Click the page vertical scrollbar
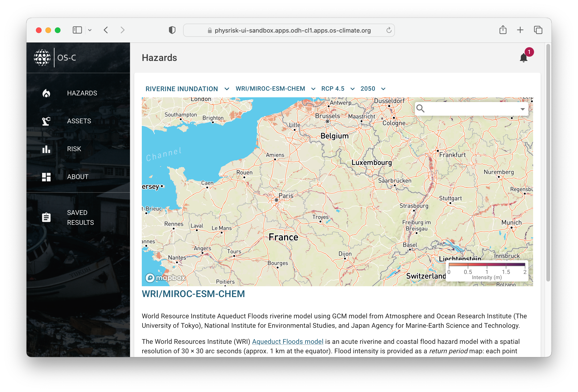The image size is (578, 392). [548, 163]
